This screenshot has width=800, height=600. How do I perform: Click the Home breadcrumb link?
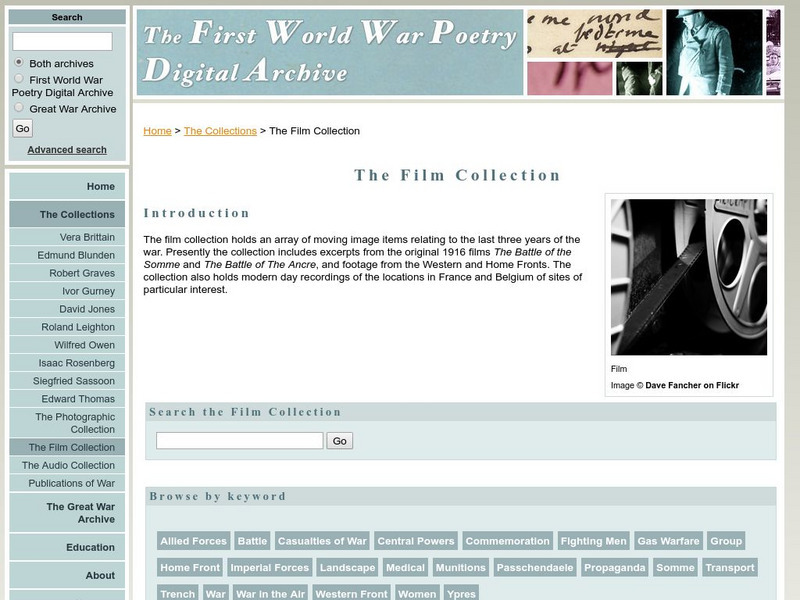point(157,131)
